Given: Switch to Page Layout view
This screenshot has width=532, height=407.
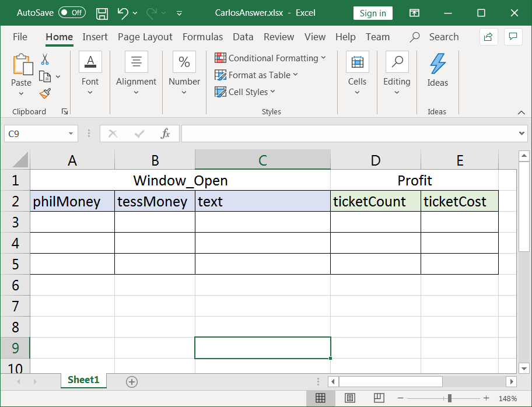Looking at the screenshot, I should (349, 398).
